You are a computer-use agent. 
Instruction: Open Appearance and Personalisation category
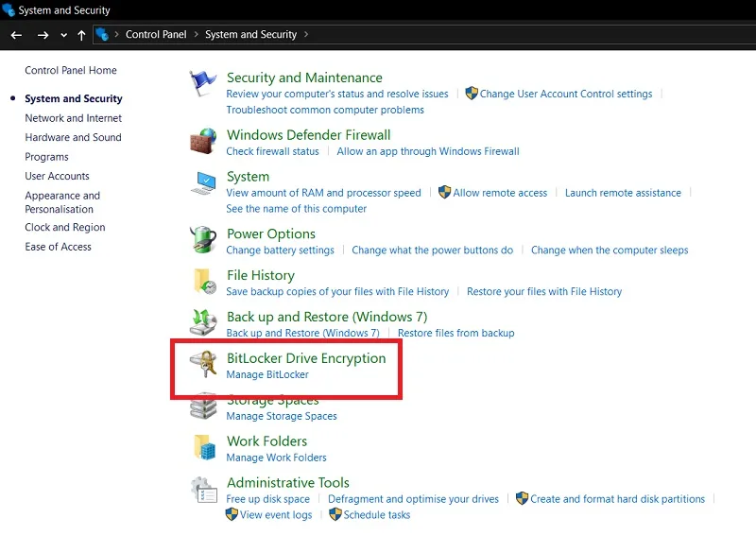(62, 202)
